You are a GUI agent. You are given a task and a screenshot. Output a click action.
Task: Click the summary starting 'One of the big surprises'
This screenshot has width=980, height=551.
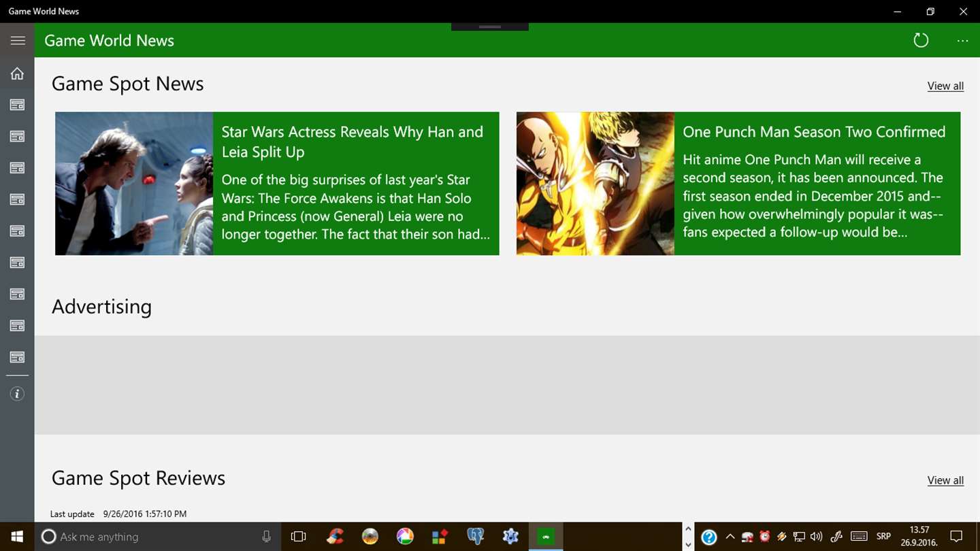(x=356, y=207)
